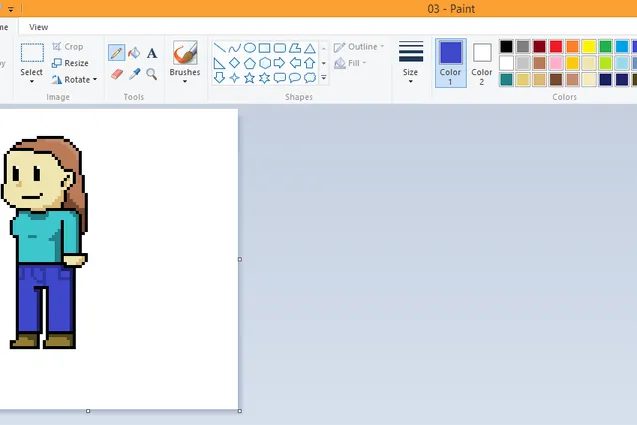Select the right arrow shape
637x425 pixels.
point(280,63)
